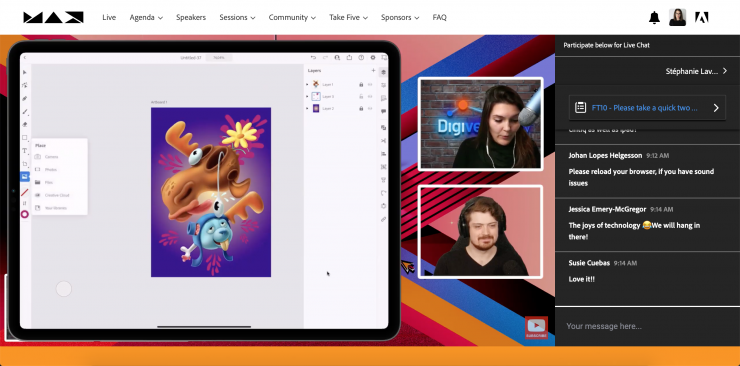The image size is (740, 366).
Task: Expand Layer 2 disclosure triangle
Action: [307, 108]
